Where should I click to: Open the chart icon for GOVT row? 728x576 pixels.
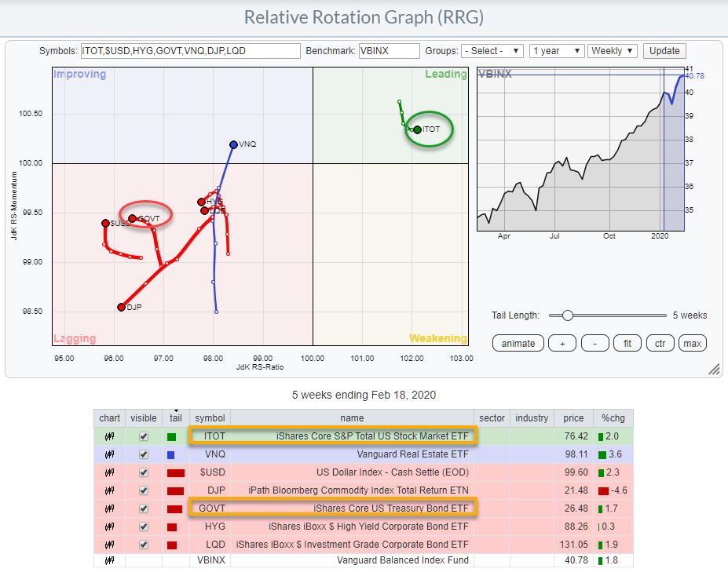click(110, 509)
